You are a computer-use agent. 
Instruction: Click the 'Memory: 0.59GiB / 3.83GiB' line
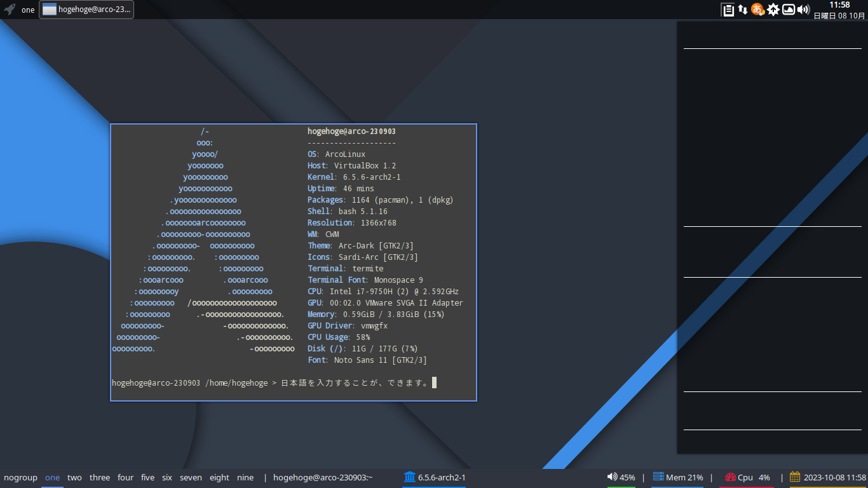pyautogui.click(x=376, y=315)
